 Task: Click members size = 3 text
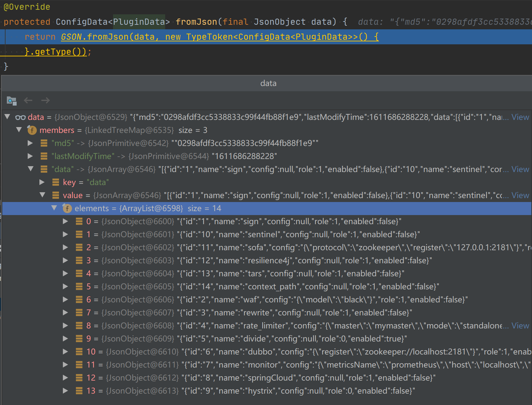tap(193, 130)
